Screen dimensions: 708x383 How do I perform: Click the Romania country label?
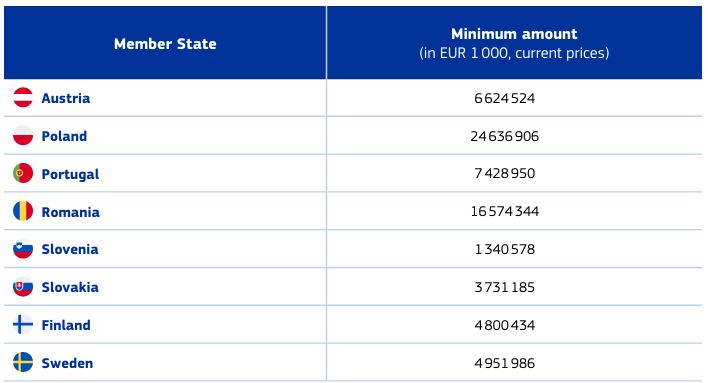70,212
